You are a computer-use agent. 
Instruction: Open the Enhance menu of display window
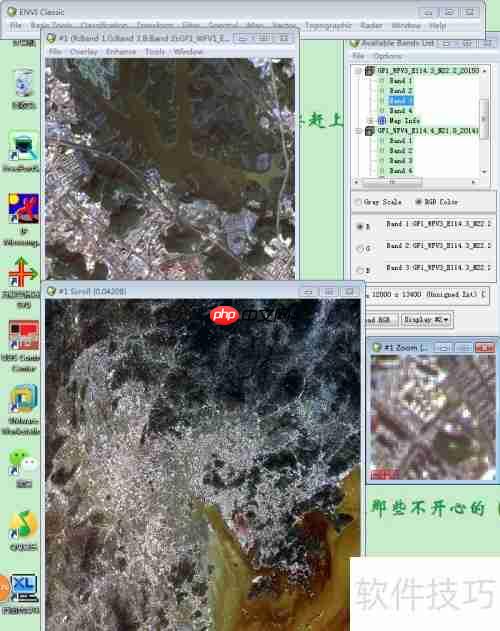[x=121, y=52]
